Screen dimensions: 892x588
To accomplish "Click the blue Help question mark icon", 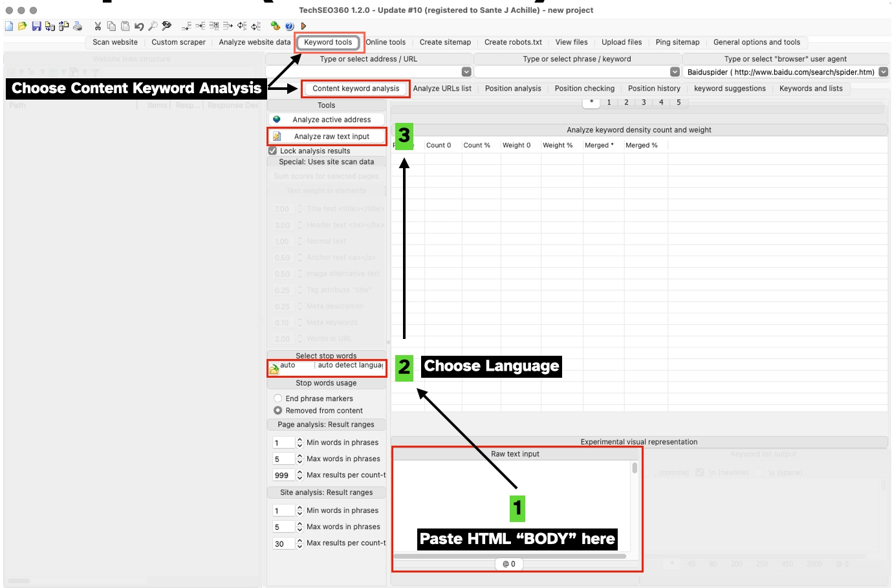I will coord(289,26).
